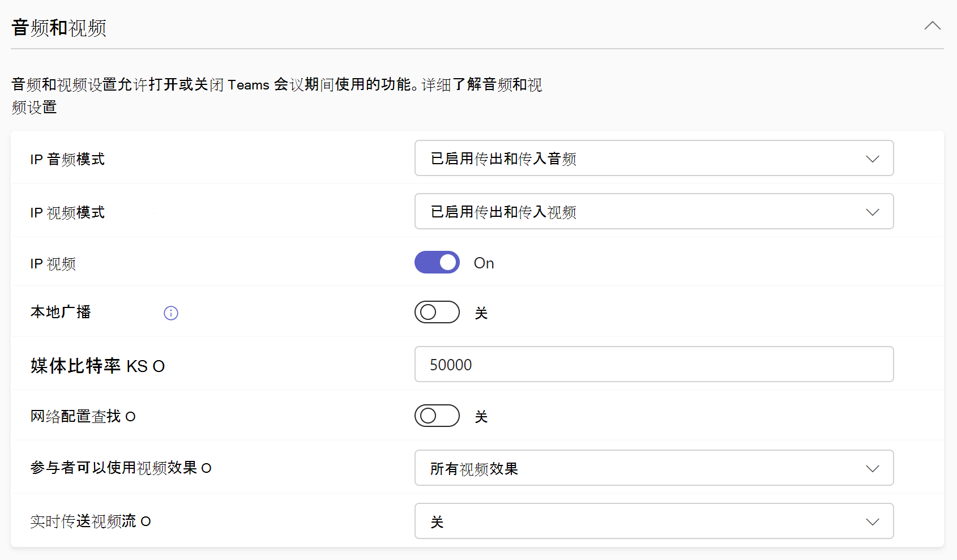
Task: Show info icon next to 实时传送视频流
Action: pos(146,522)
